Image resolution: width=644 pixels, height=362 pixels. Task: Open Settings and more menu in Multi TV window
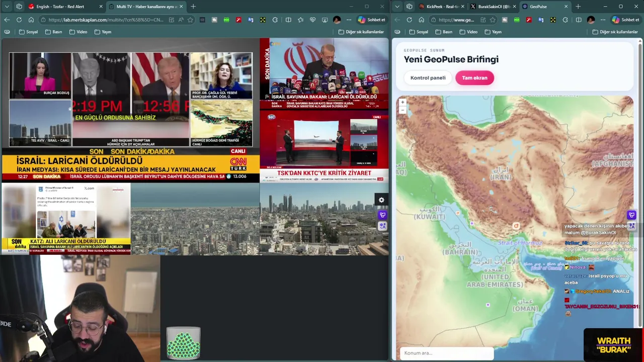[x=349, y=20]
